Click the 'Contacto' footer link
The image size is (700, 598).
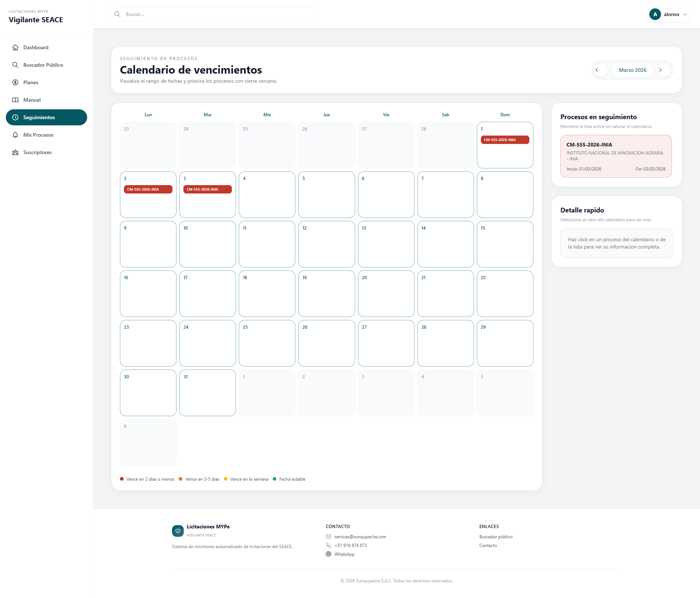[x=488, y=545]
